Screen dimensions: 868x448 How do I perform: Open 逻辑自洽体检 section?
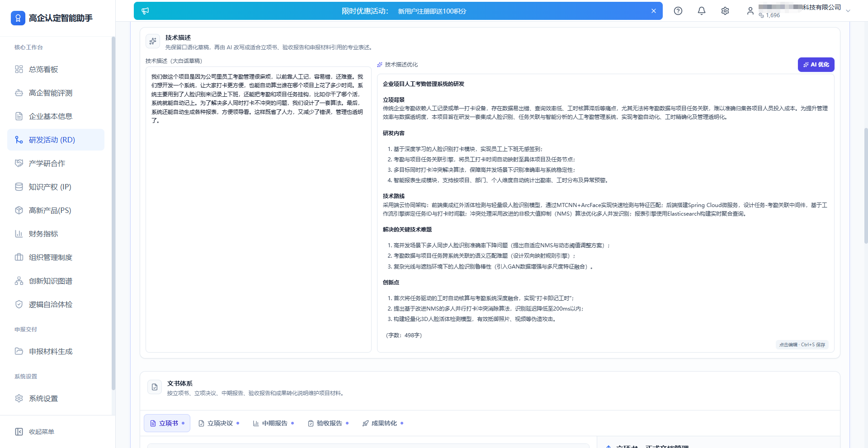pos(56,304)
